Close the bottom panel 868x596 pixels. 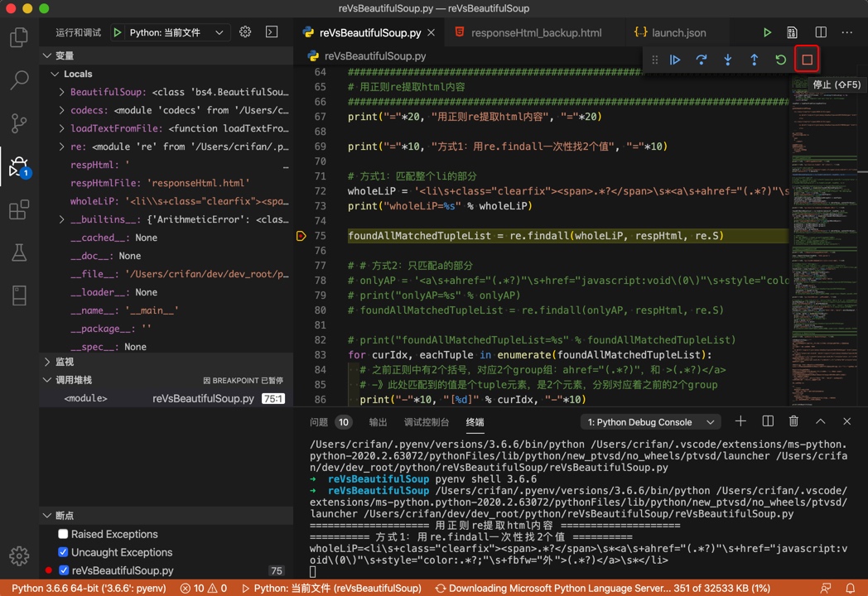(x=847, y=421)
